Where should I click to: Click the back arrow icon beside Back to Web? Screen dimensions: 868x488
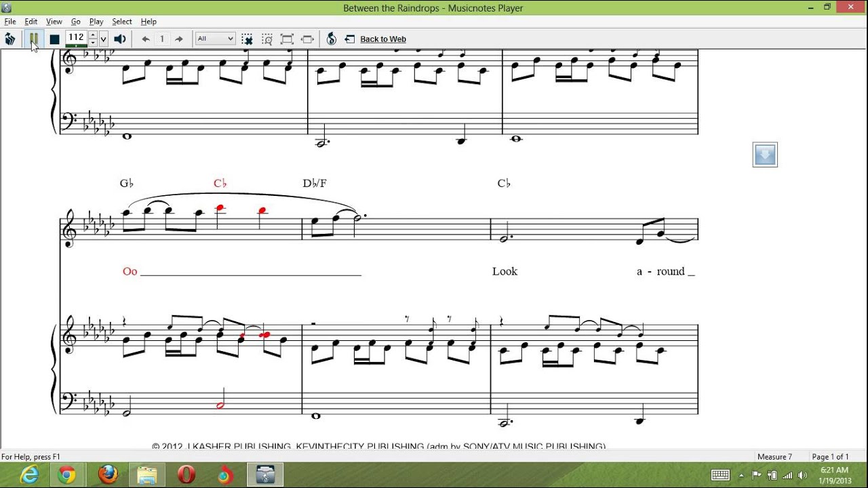click(x=350, y=39)
